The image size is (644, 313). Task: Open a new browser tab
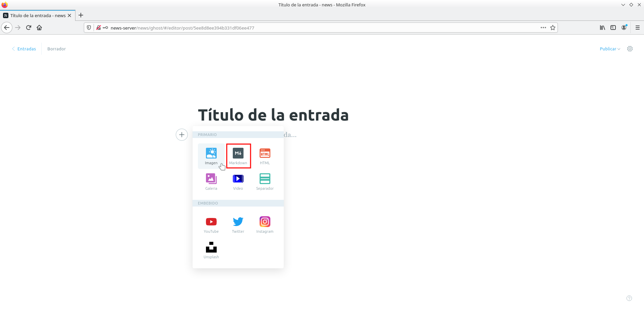(81, 15)
